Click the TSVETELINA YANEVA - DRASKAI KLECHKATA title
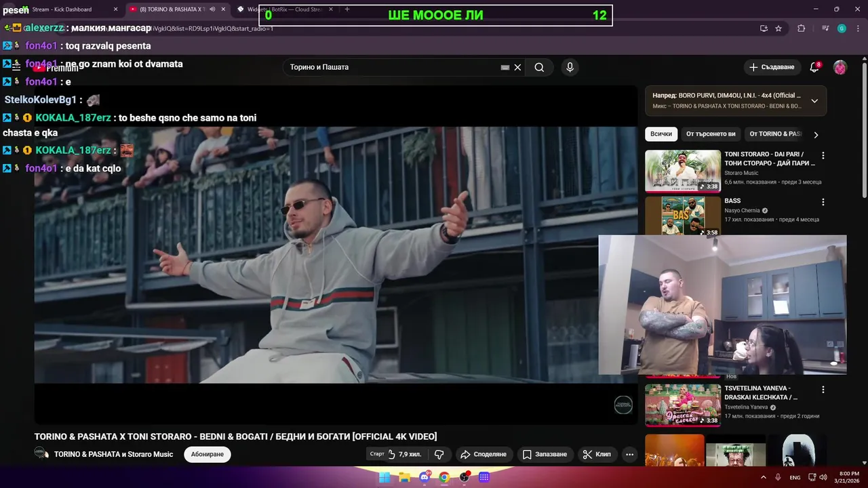Image resolution: width=868 pixels, height=488 pixels. coord(761,392)
